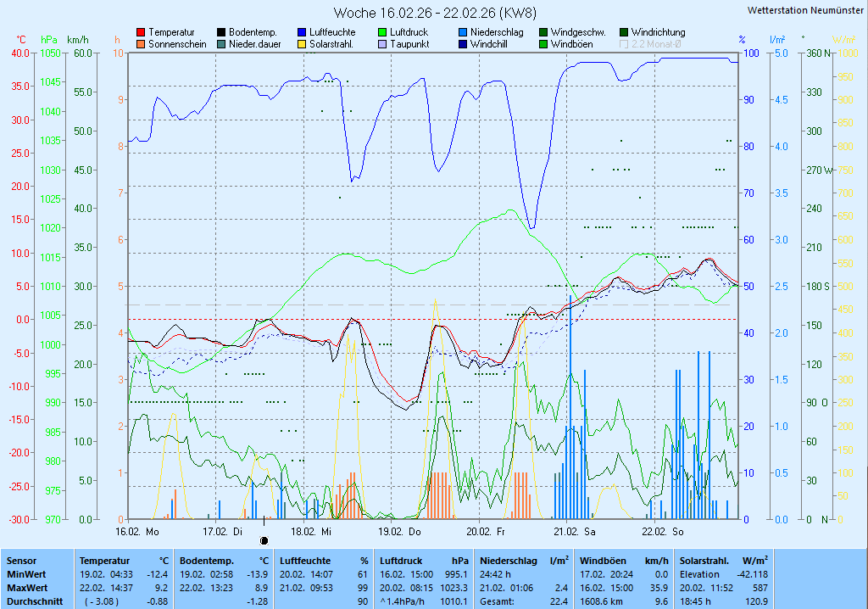Click the black Bodentemp. legend square
The width and height of the screenshot is (868, 609).
pos(221,32)
